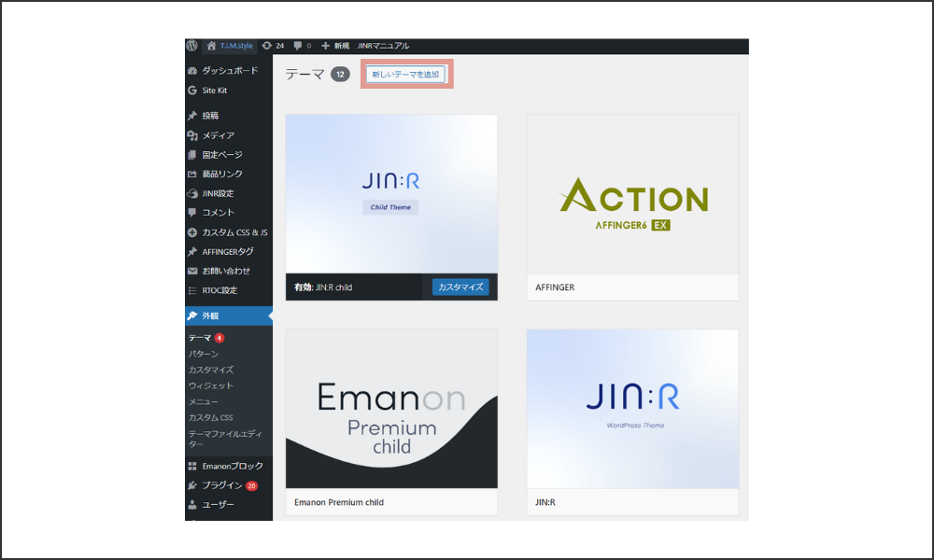Click the WordPress logo icon
The width and height of the screenshot is (934, 560).
191,46
